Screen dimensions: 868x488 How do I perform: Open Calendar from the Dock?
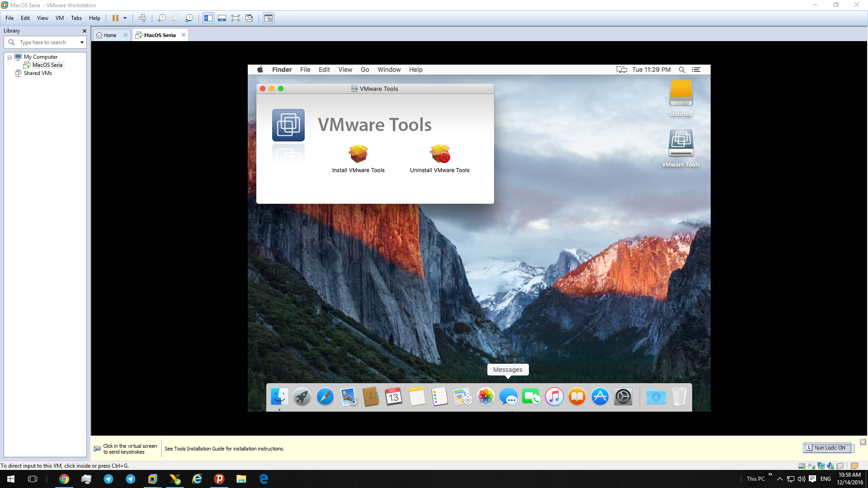click(x=394, y=397)
